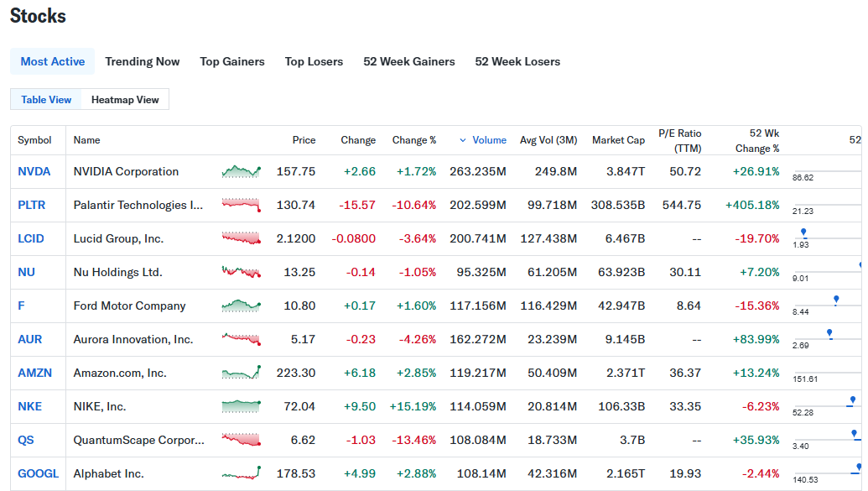Sort by the Price column header

point(304,140)
